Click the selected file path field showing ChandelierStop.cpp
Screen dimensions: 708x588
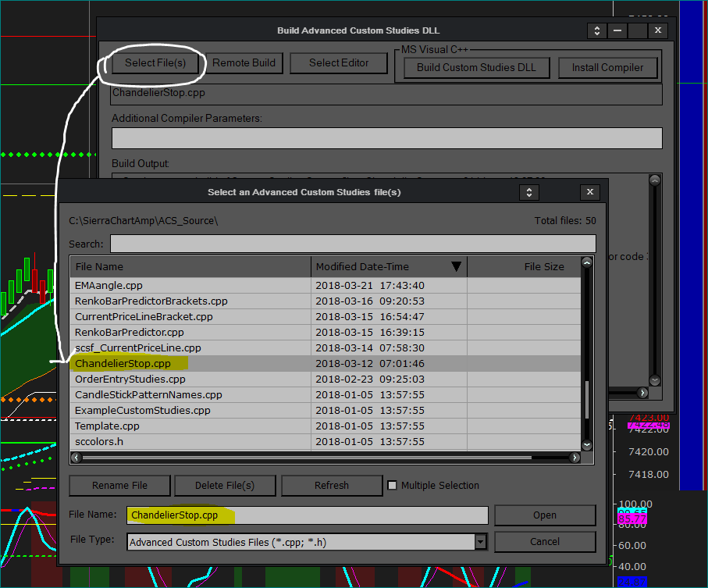click(x=387, y=94)
